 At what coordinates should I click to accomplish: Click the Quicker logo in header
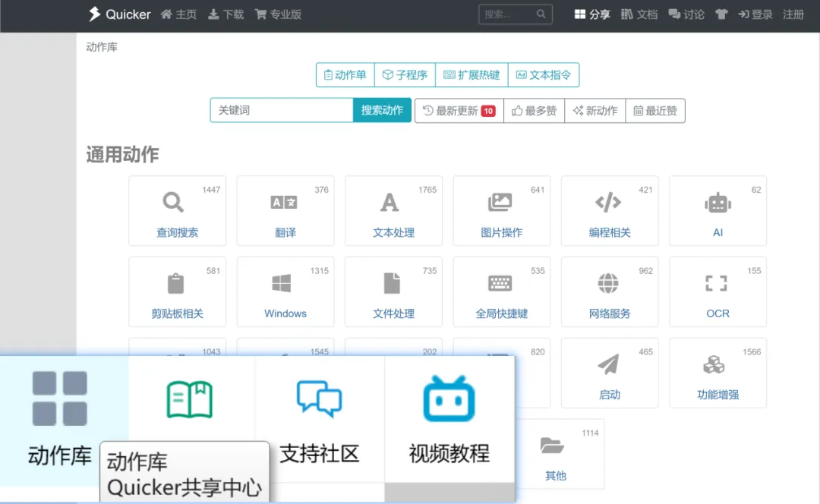(x=119, y=14)
